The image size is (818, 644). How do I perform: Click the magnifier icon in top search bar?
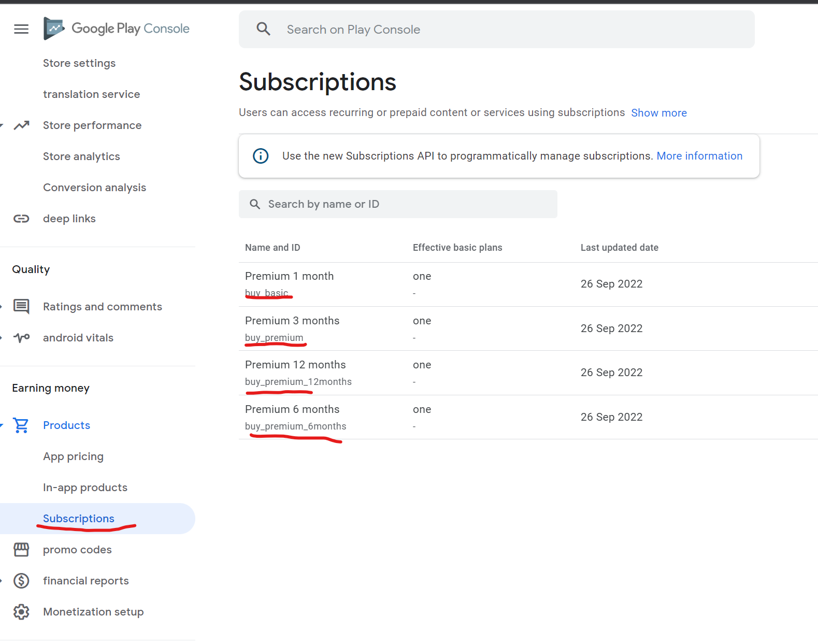click(264, 29)
